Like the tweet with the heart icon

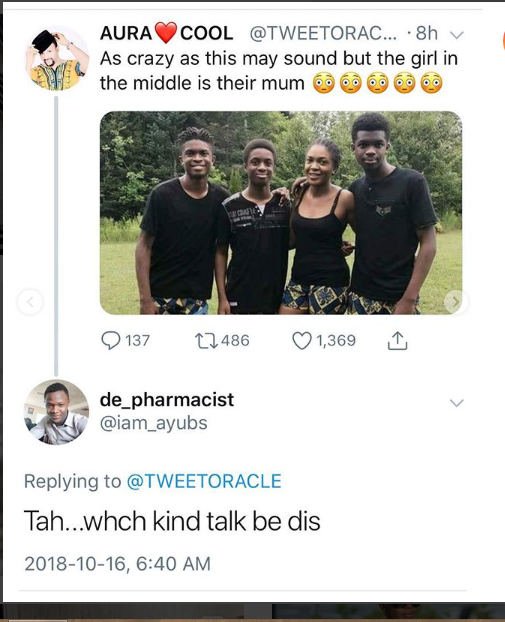pos(301,341)
